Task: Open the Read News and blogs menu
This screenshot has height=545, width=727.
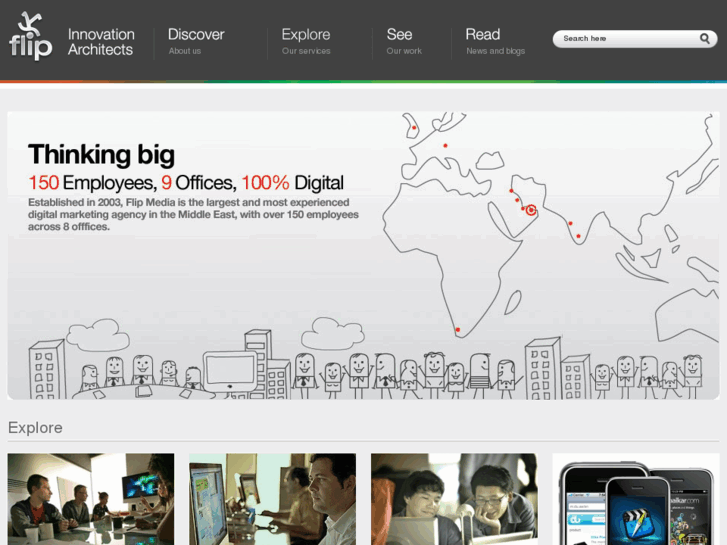Action: coord(495,41)
